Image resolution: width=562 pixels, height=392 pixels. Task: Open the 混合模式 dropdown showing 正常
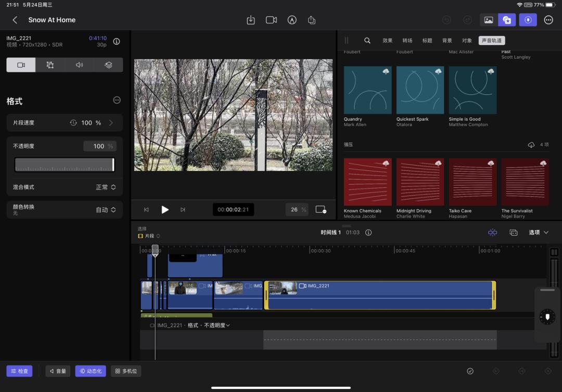tap(106, 187)
